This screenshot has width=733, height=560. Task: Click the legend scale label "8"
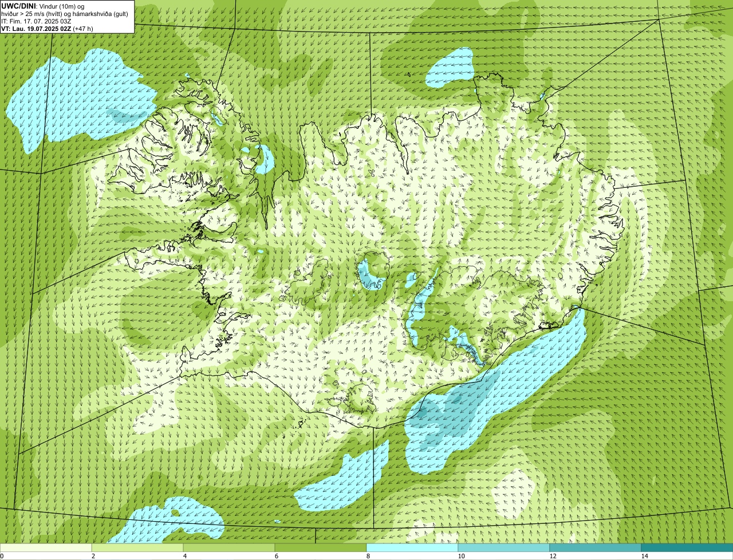(x=368, y=556)
